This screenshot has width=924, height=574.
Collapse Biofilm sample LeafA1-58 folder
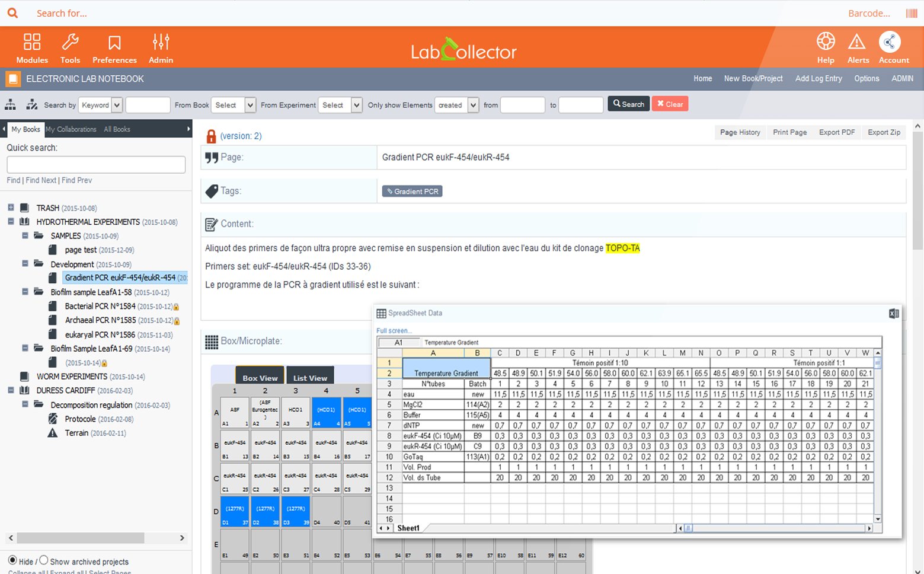pos(25,291)
